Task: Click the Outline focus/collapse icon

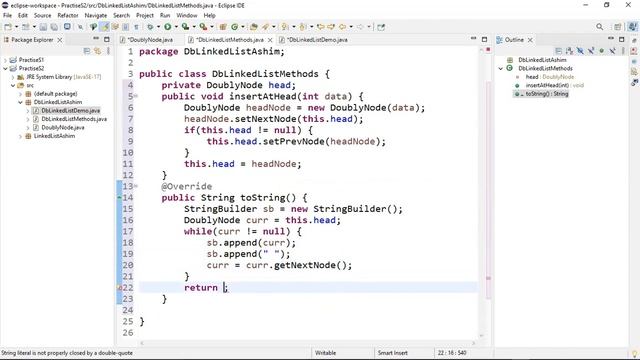Action: [x=558, y=51]
